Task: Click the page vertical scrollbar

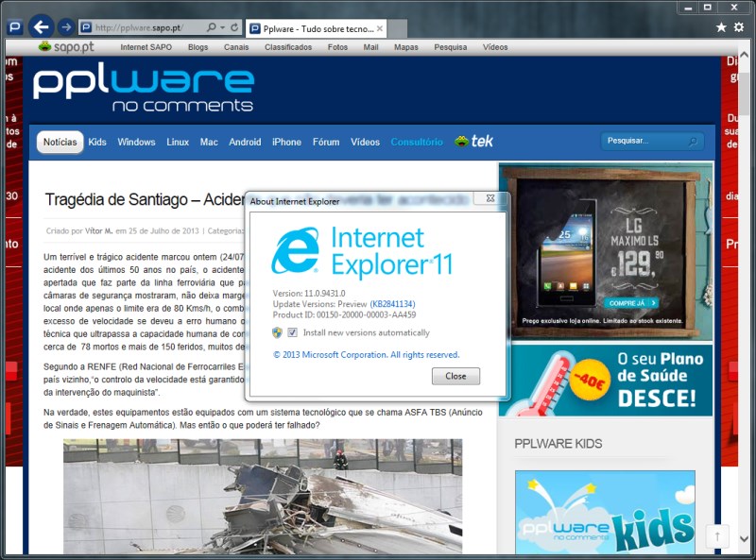Action: (x=744, y=283)
